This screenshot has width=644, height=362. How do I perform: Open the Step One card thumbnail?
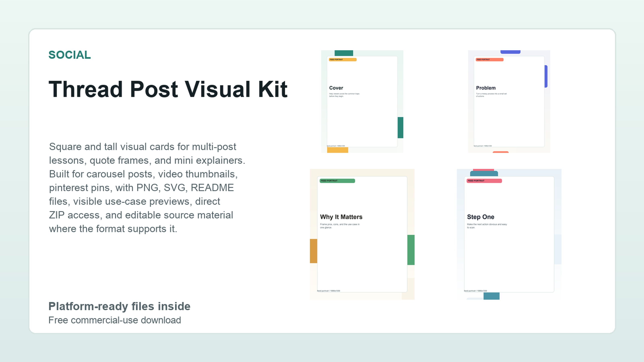tap(509, 234)
